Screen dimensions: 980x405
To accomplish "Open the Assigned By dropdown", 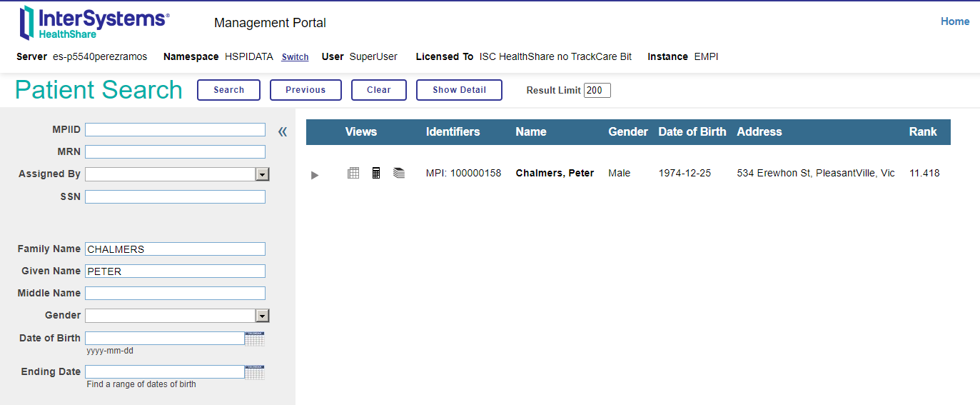I will click(x=262, y=174).
